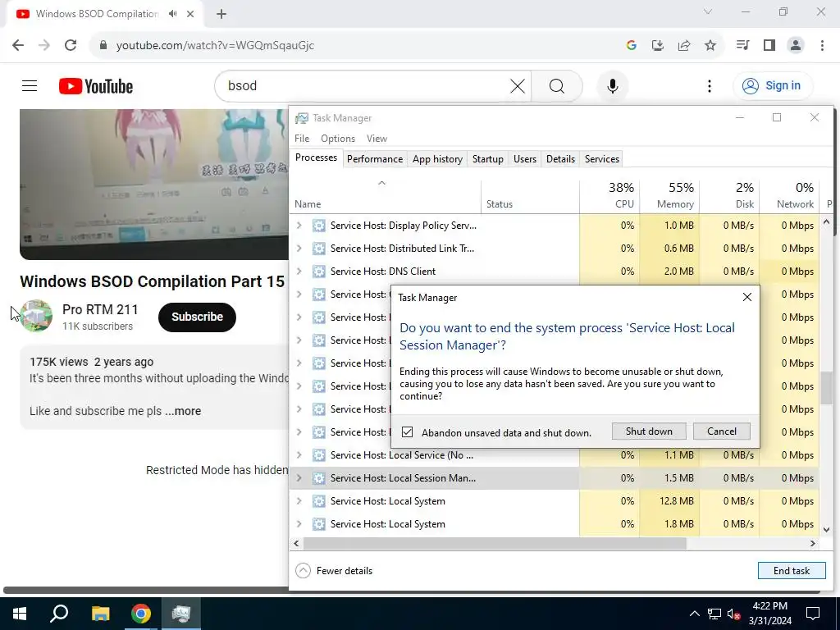Open the Google icon in address bar

[631, 45]
